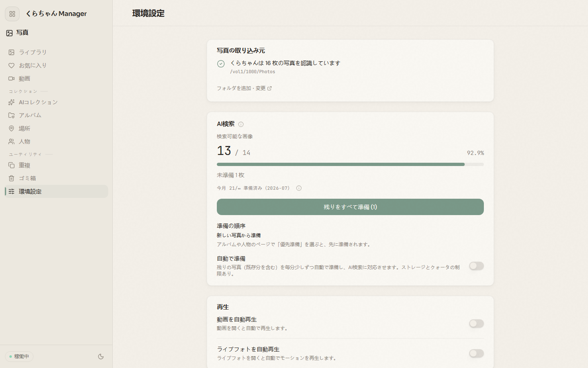
Task: Open the 重複 utility
Action: 56,165
